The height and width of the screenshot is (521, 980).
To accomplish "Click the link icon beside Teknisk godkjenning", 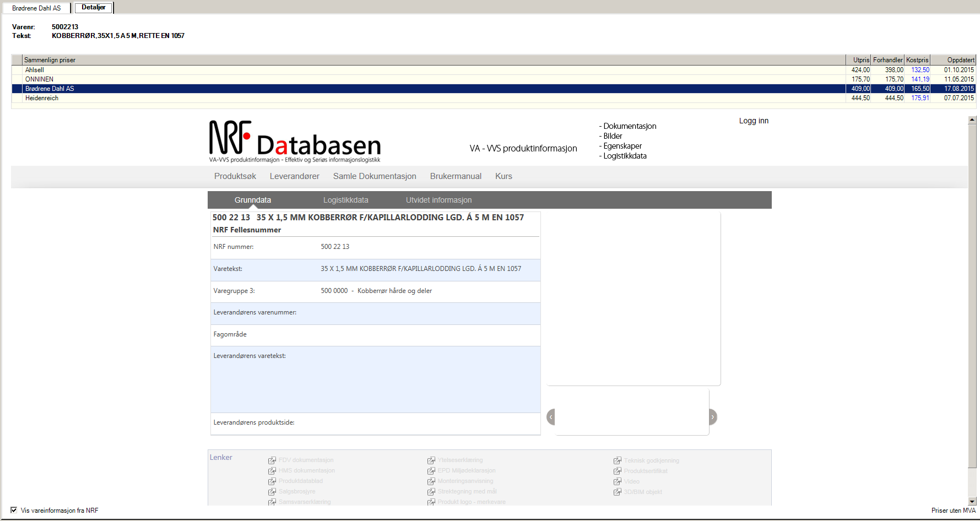I will 618,460.
